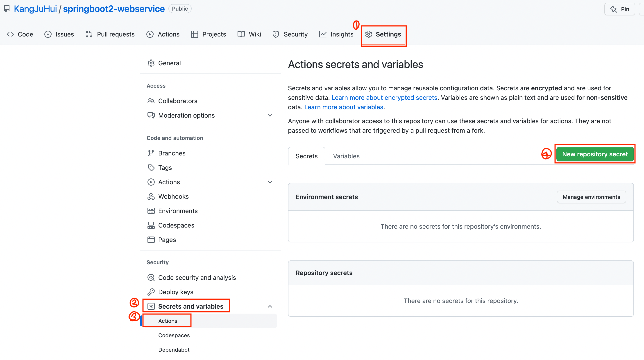The width and height of the screenshot is (644, 360).
Task: Click the General gear icon in sidebar
Action: pyautogui.click(x=151, y=63)
